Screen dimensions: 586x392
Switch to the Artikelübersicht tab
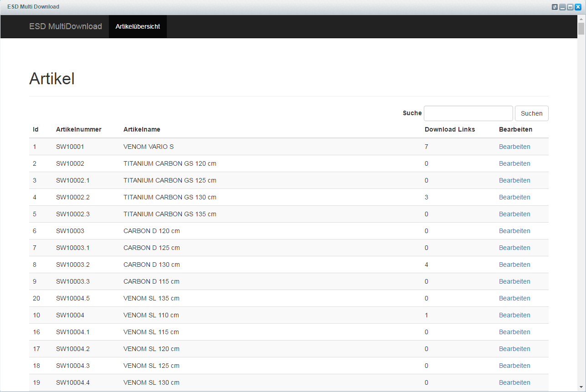pyautogui.click(x=138, y=26)
